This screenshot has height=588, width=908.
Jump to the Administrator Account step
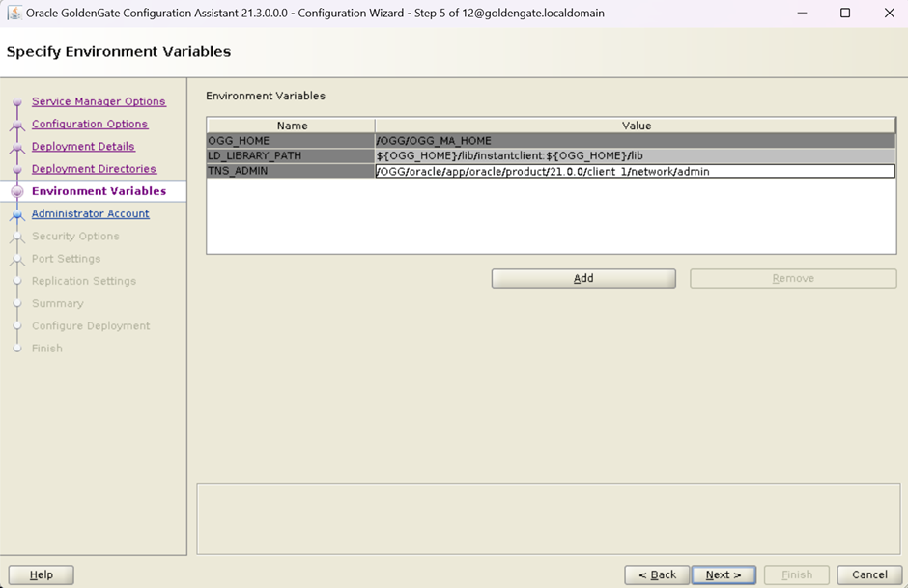91,213
